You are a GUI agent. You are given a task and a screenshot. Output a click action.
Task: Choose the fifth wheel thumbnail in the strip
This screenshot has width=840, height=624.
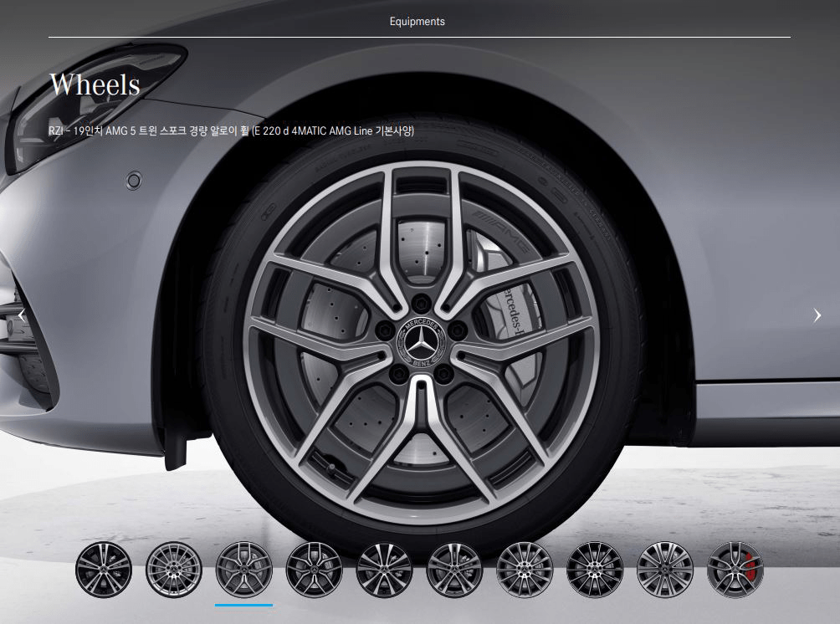384,569
